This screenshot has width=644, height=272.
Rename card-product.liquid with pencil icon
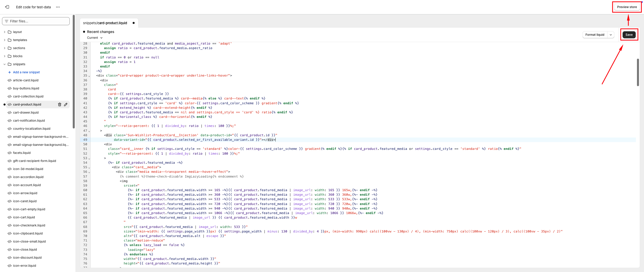pos(66,105)
